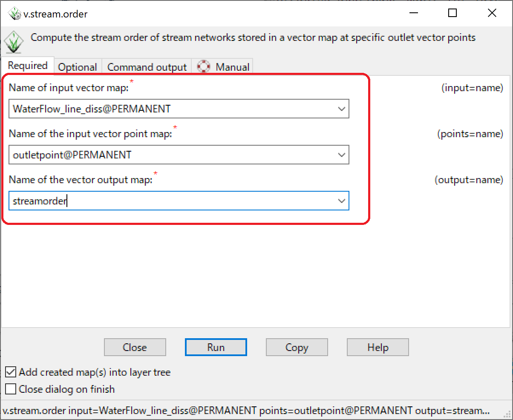Open the Optional tab
The image size is (513, 420).
click(x=78, y=67)
